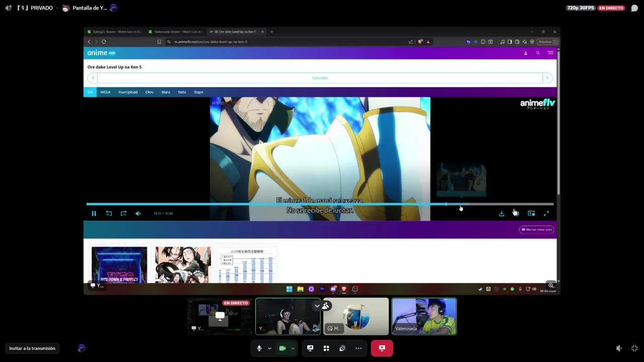Pause the anime video player
Image resolution: width=644 pixels, height=362 pixels.
(94, 213)
